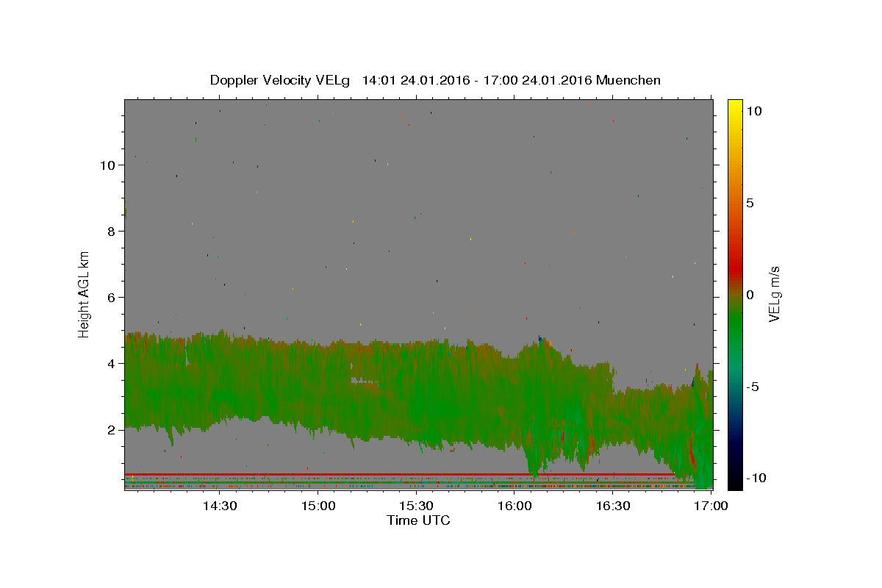Image resolution: width=882 pixels, height=588 pixels.
Task: Click the black bottom of the colorbar
Action: click(734, 482)
